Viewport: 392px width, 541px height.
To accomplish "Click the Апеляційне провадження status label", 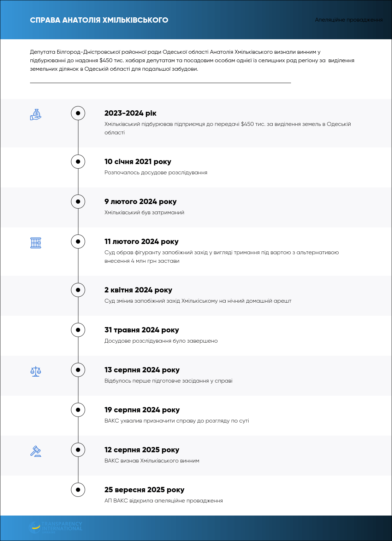I will pyautogui.click(x=349, y=20).
